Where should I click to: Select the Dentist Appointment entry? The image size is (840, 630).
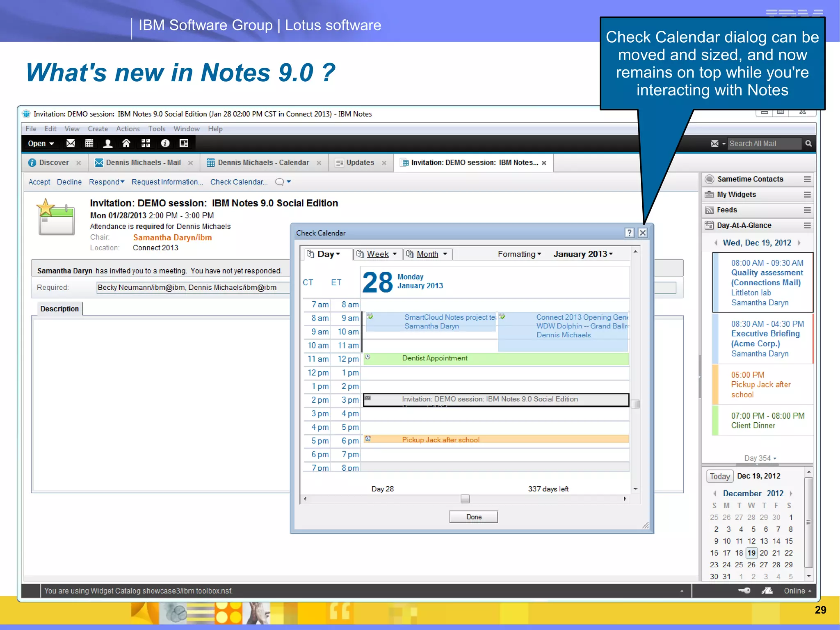pyautogui.click(x=496, y=358)
